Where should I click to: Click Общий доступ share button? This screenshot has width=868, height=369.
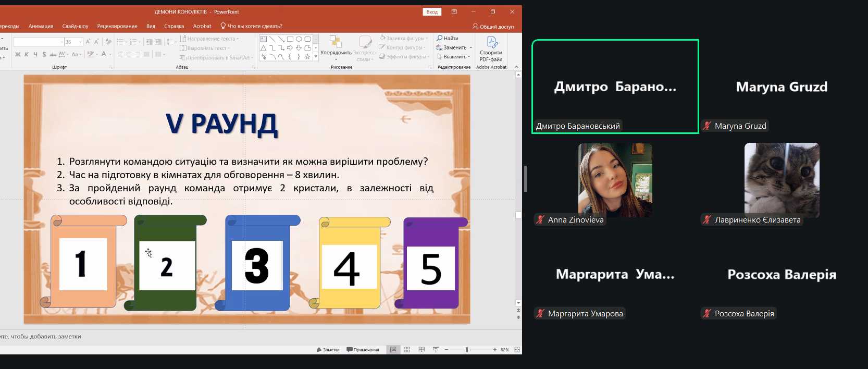coord(493,26)
